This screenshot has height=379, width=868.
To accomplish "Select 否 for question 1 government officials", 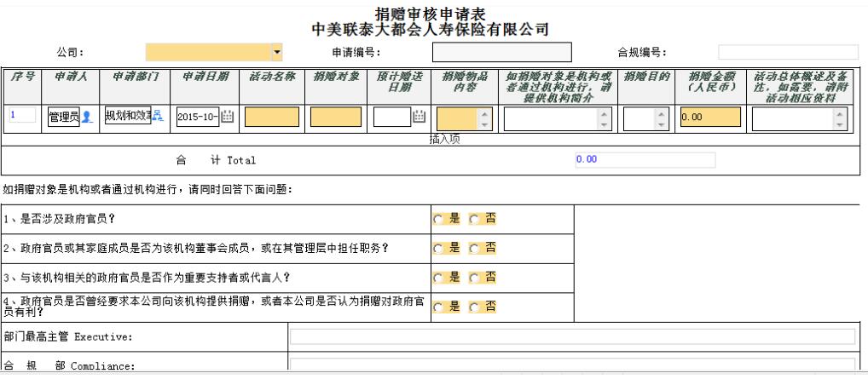I will (x=474, y=220).
